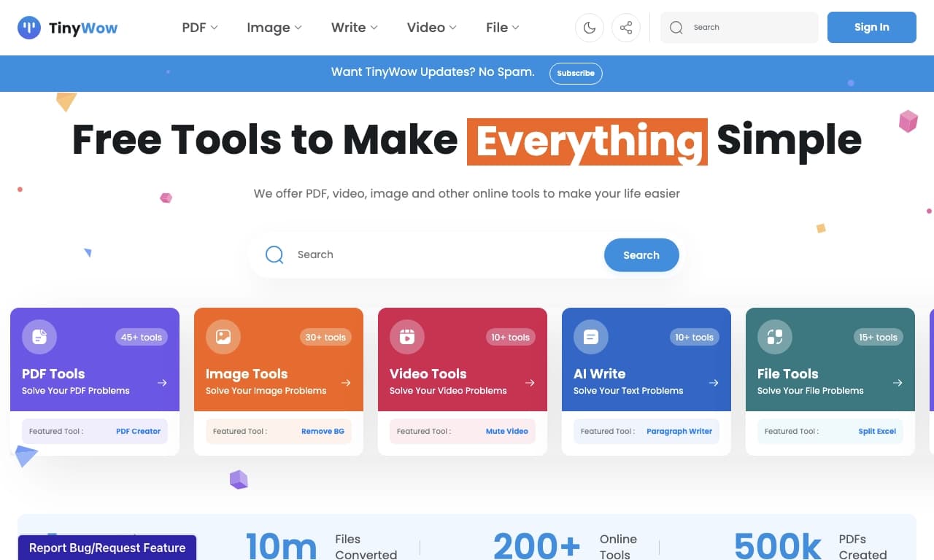
Task: Click the AI Write text icon
Action: point(591,337)
